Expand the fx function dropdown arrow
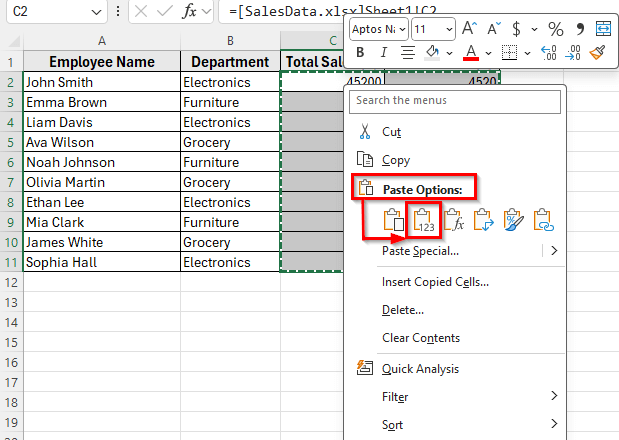 click(206, 12)
